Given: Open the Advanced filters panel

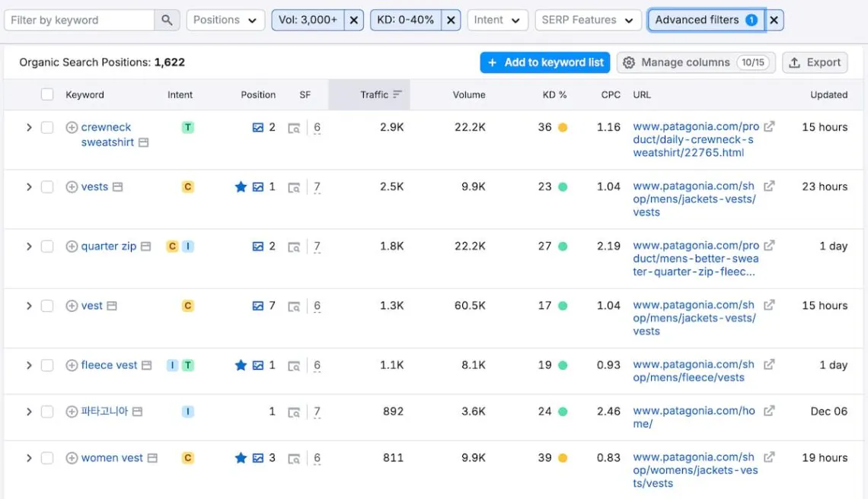Looking at the screenshot, I should coord(707,20).
